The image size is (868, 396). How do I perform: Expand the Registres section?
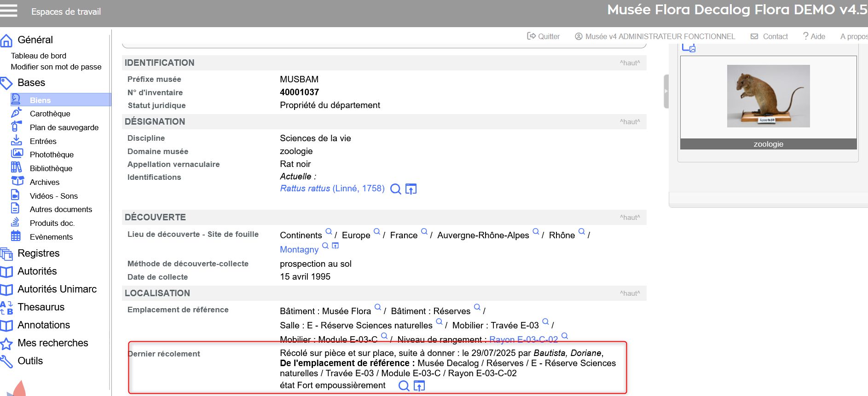point(39,253)
